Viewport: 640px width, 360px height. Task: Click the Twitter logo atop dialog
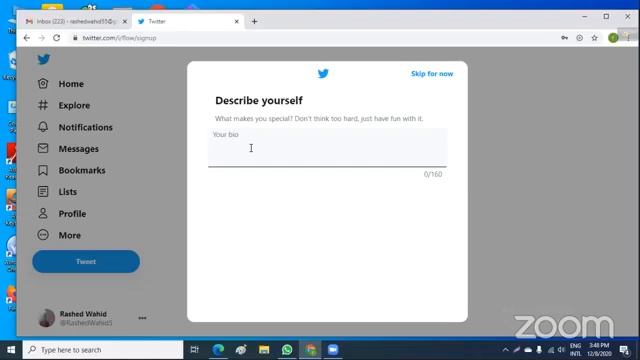pos(323,73)
